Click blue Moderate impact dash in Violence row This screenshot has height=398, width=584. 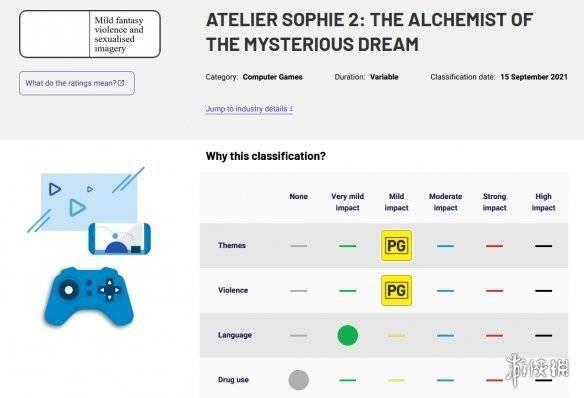pos(445,291)
